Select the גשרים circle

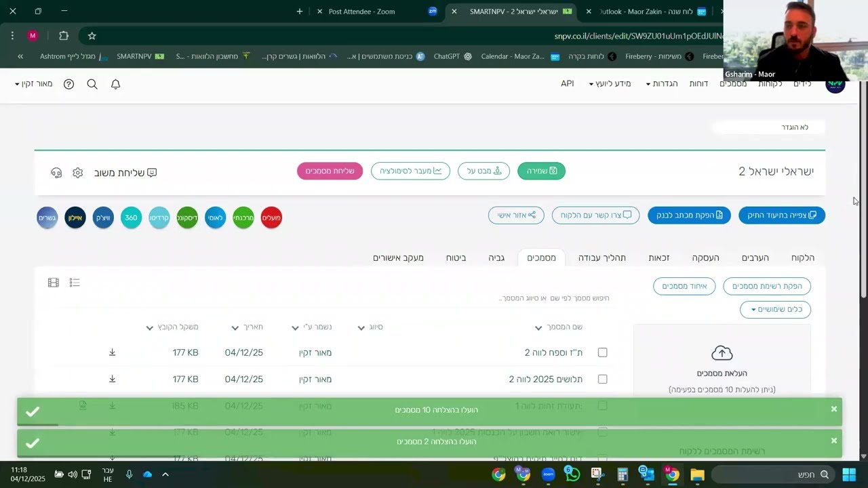coord(47,218)
